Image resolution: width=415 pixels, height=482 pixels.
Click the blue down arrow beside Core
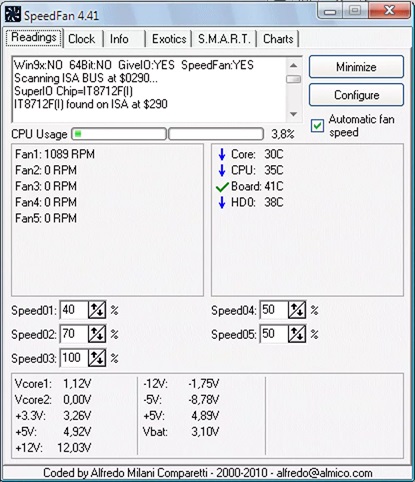(222, 154)
